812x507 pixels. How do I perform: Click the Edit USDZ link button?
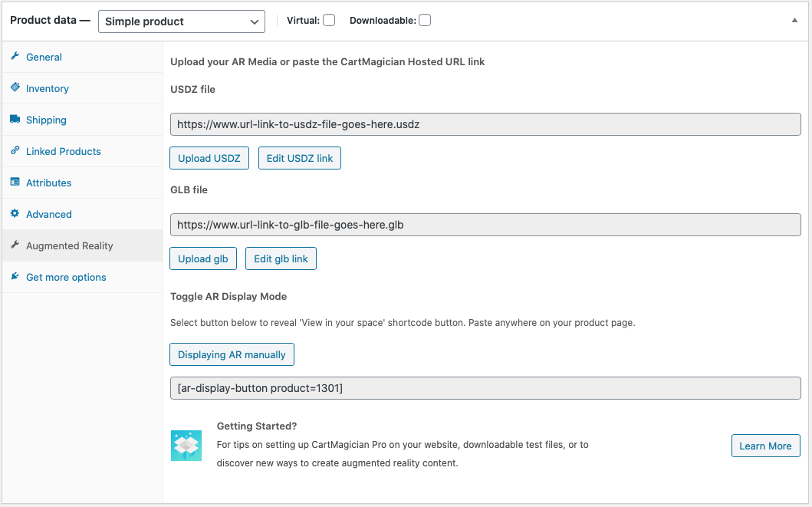(300, 158)
